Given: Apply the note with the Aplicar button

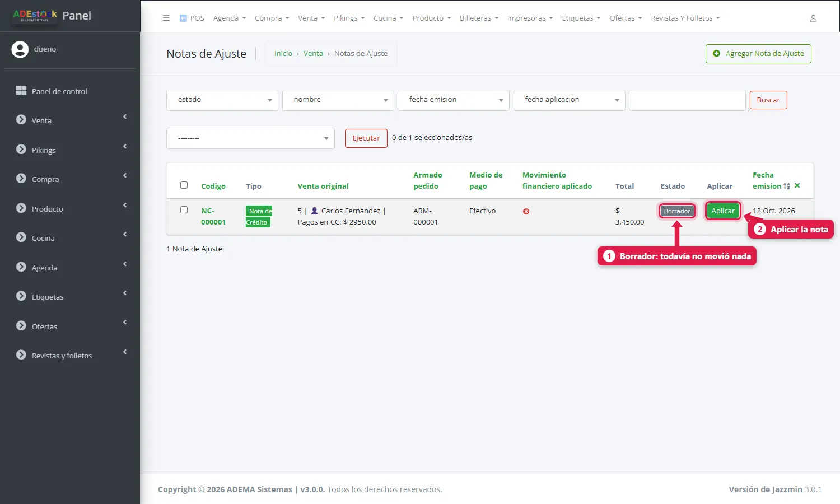Looking at the screenshot, I should (x=723, y=211).
